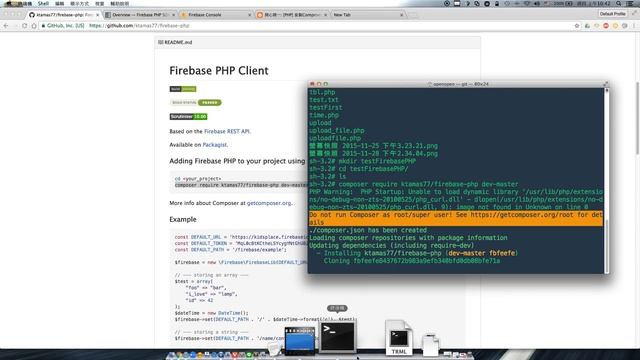Open the Firebase REST API link

(227, 131)
